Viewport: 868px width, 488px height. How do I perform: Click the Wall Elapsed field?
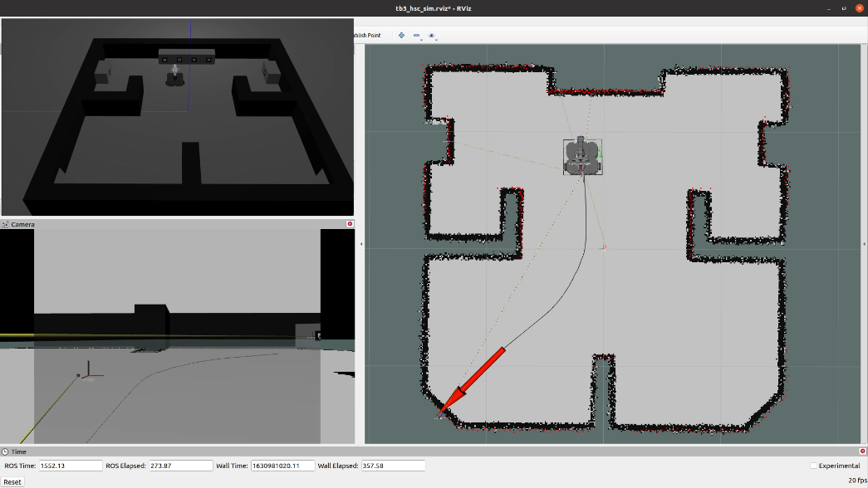tap(392, 466)
